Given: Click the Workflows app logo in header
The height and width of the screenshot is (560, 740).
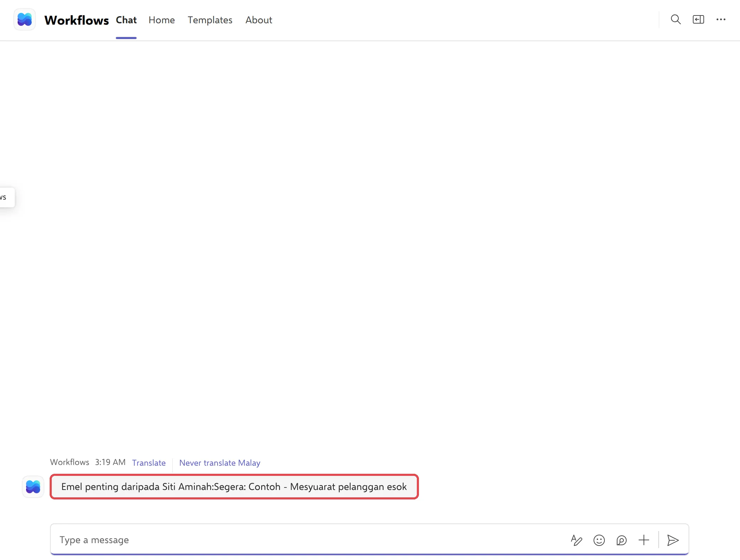Looking at the screenshot, I should point(25,20).
